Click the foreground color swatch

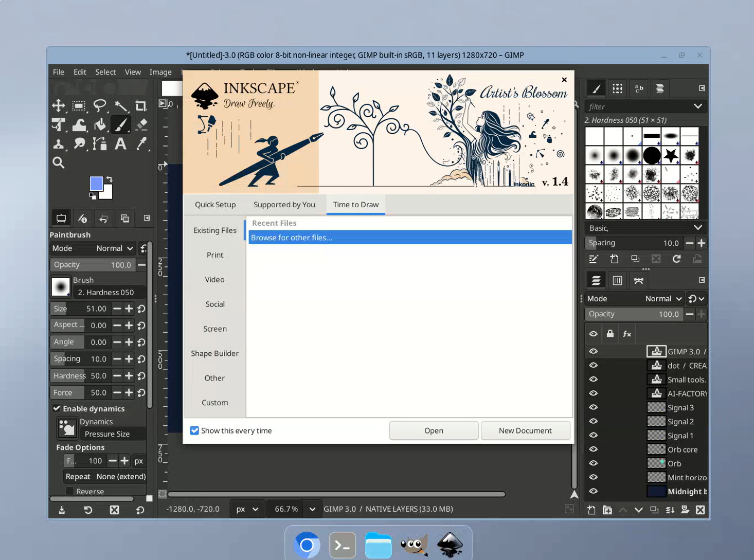pos(96,184)
